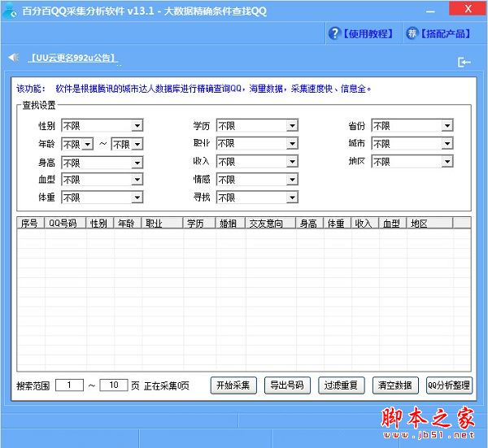This screenshot has height=448, width=488.
Task: Click the 导出号码 button
Action: pyautogui.click(x=287, y=385)
